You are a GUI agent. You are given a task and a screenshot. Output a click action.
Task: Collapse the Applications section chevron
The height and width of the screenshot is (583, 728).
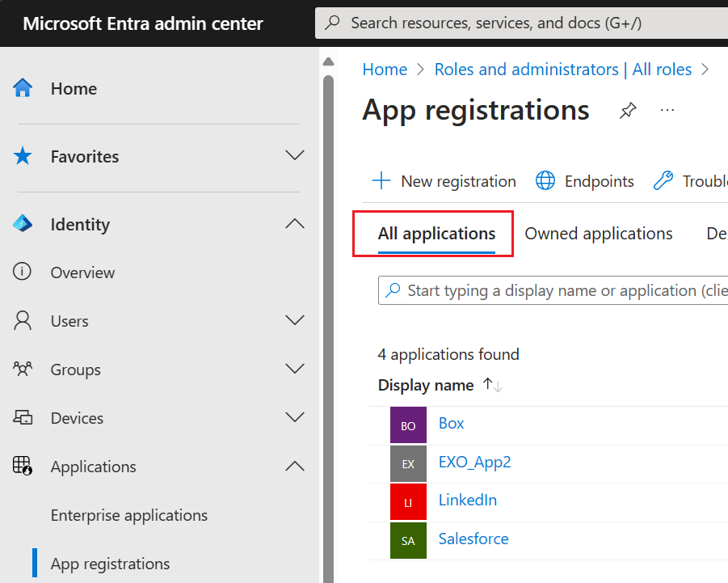coord(295,467)
